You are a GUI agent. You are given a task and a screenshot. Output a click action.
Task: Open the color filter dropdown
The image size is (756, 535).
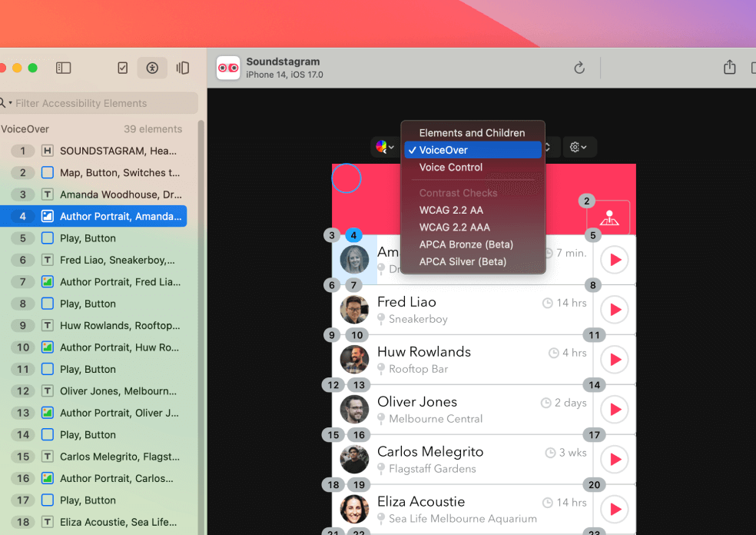click(x=385, y=147)
